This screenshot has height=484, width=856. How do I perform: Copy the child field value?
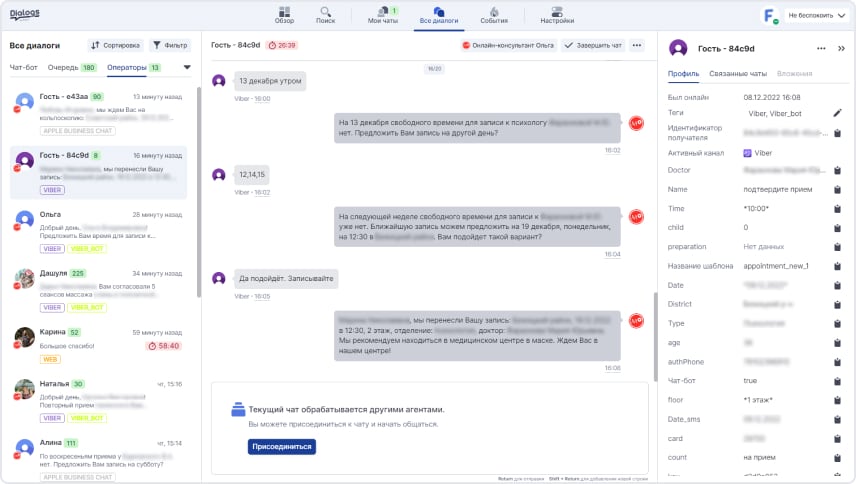837,228
